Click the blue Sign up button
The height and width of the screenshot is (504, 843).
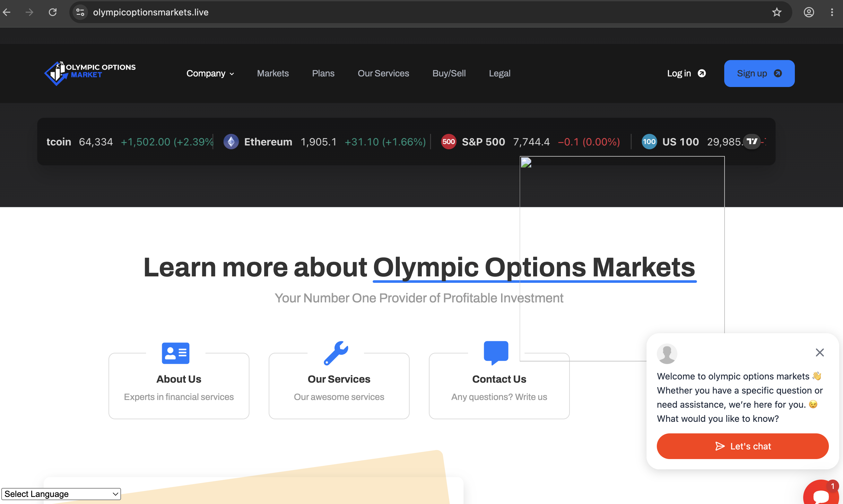click(x=759, y=74)
